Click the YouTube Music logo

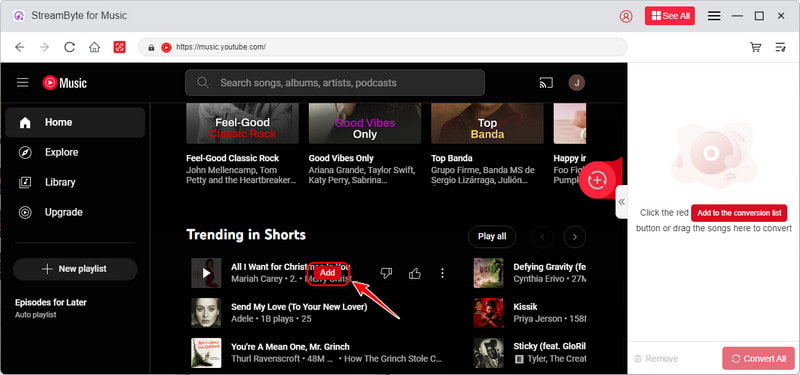[x=65, y=83]
